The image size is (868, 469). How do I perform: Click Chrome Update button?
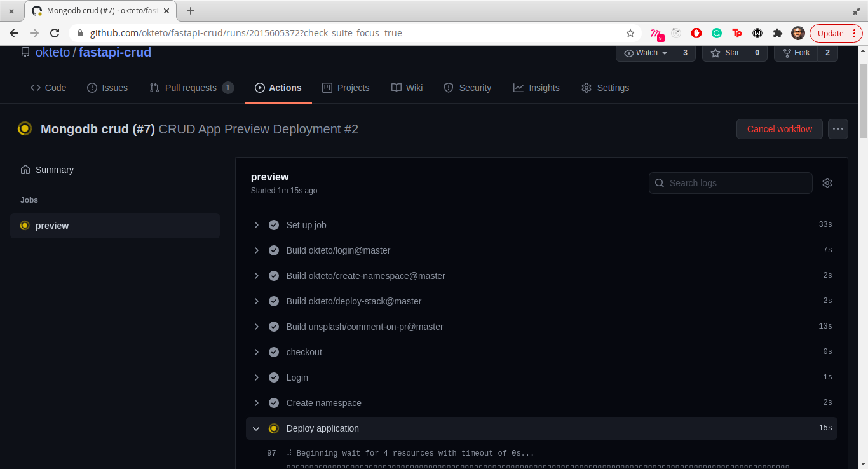point(836,33)
